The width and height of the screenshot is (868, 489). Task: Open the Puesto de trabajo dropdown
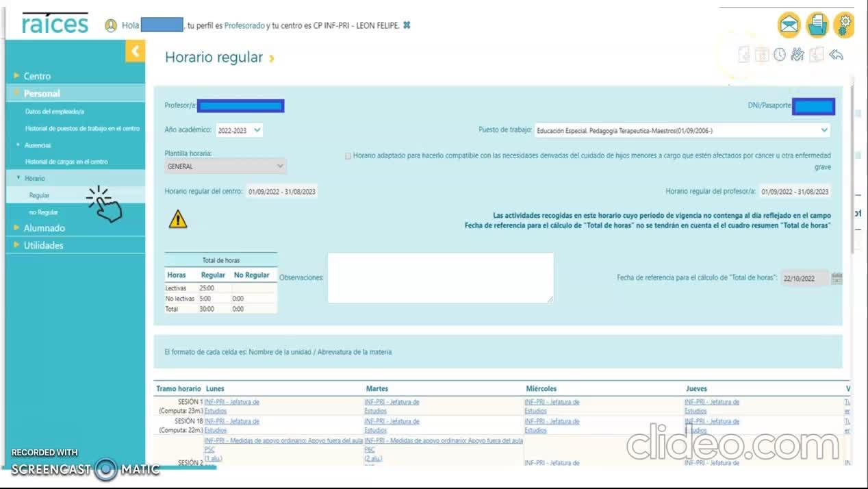(682, 130)
